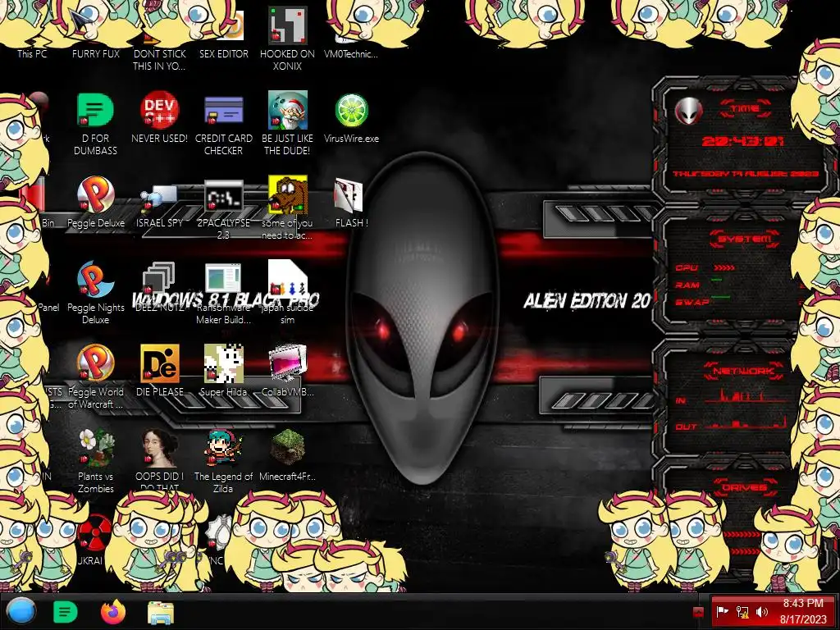Click the SWAP label in SYSTEM gadget
This screenshot has width=840, height=630.
pyautogui.click(x=692, y=302)
